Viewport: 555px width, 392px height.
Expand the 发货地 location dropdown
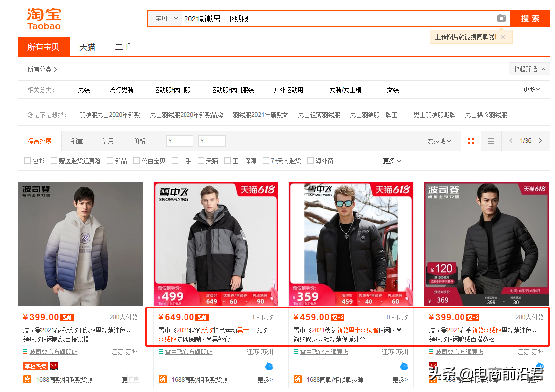[x=439, y=141]
